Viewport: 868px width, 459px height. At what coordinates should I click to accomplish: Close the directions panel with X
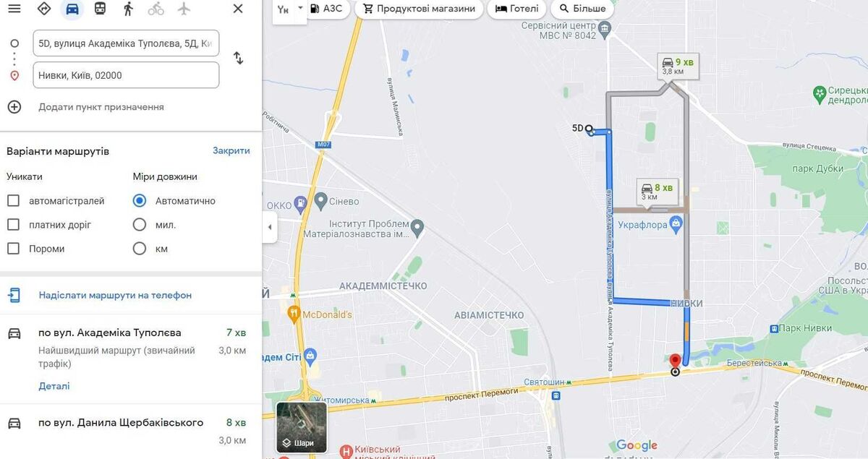click(237, 9)
